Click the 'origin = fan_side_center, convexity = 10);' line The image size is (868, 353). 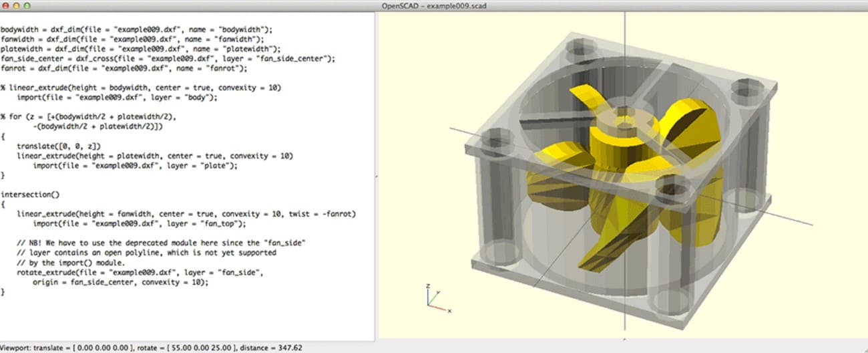click(x=121, y=282)
